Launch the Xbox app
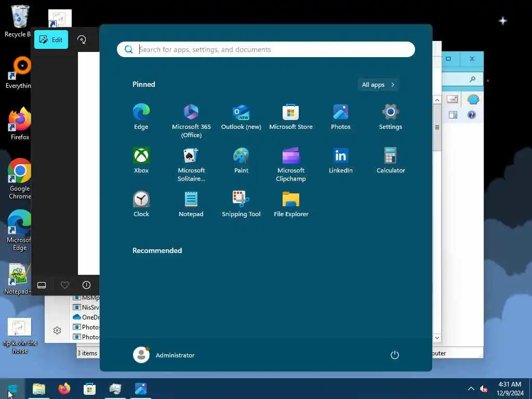 point(141,161)
